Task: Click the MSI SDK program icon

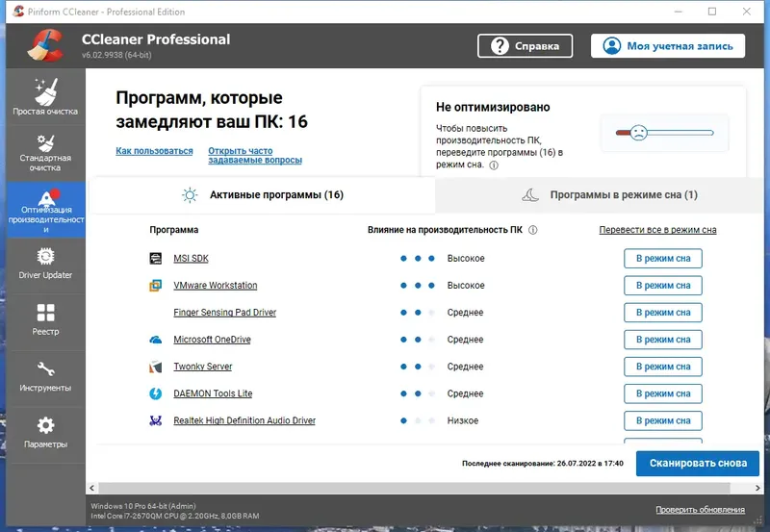Action: click(x=156, y=258)
